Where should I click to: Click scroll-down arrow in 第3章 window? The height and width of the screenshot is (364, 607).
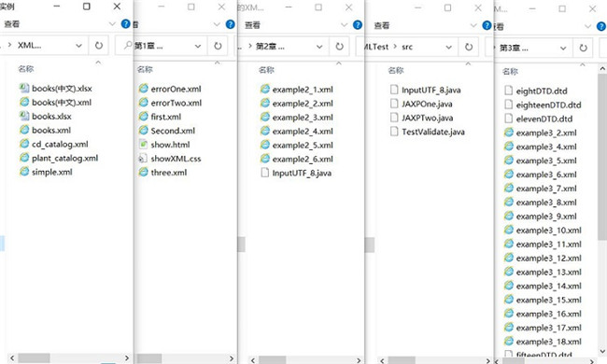pos(602,351)
